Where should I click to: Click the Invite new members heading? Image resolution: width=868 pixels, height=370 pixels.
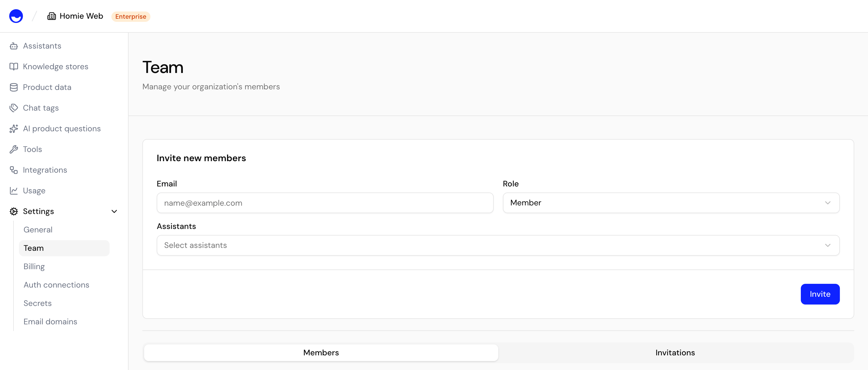tap(201, 158)
